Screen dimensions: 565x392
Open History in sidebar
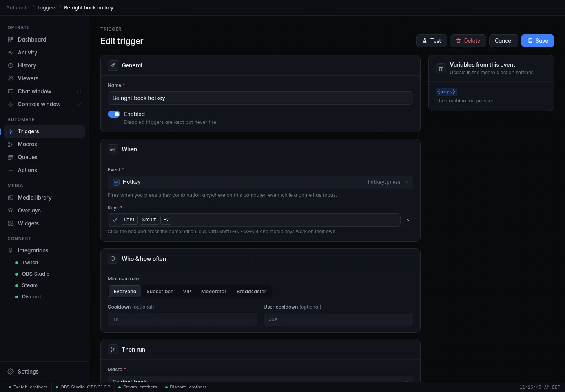44,65
